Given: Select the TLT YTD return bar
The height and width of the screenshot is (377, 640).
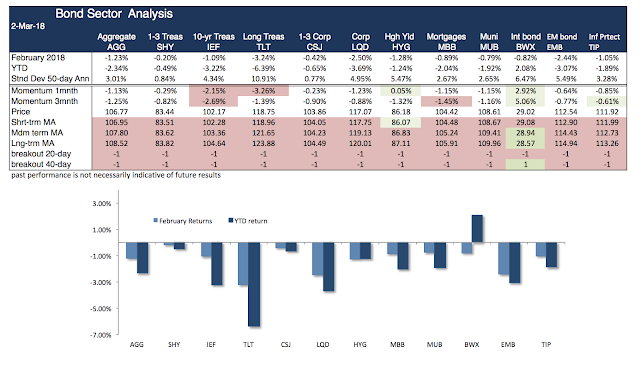Looking at the screenshot, I should pyautogui.click(x=254, y=284).
